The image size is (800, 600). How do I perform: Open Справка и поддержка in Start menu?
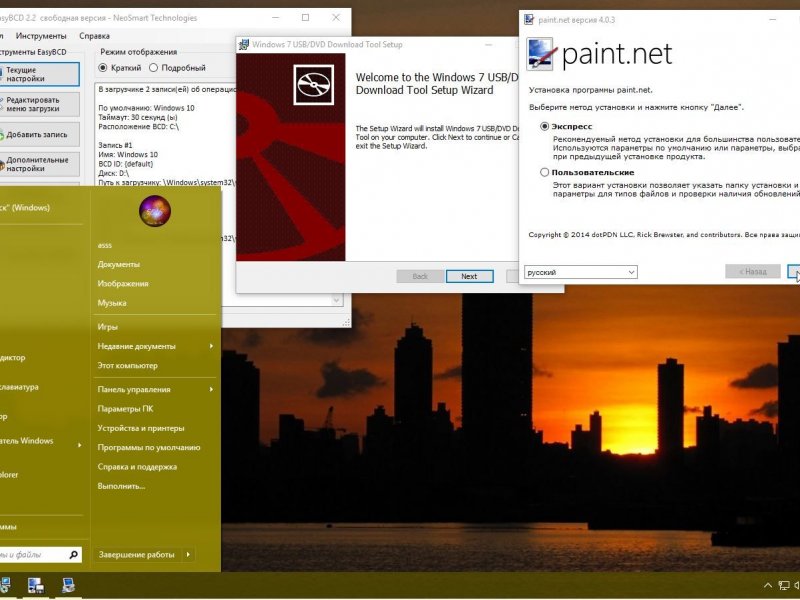point(137,467)
